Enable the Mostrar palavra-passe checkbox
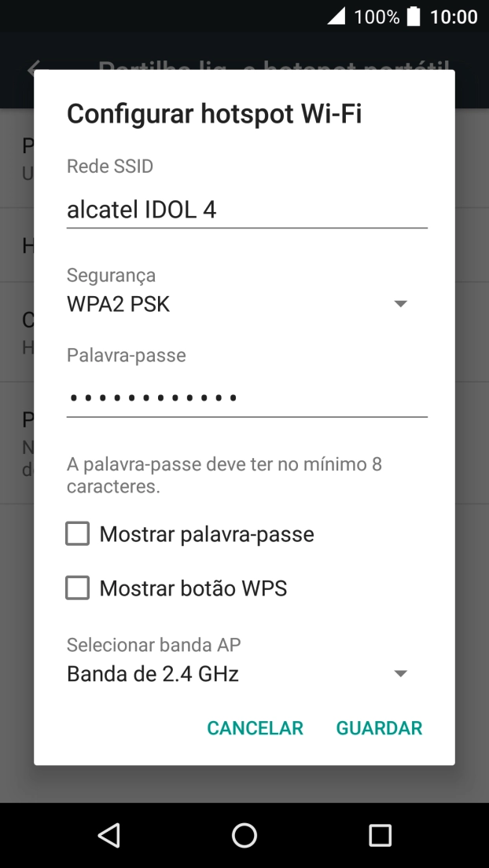489x868 pixels. click(x=77, y=535)
